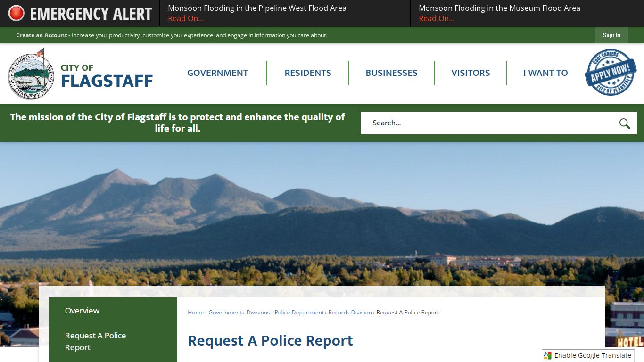Go to Home breadcrumb link
Image resolution: width=644 pixels, height=362 pixels.
pos(196,313)
